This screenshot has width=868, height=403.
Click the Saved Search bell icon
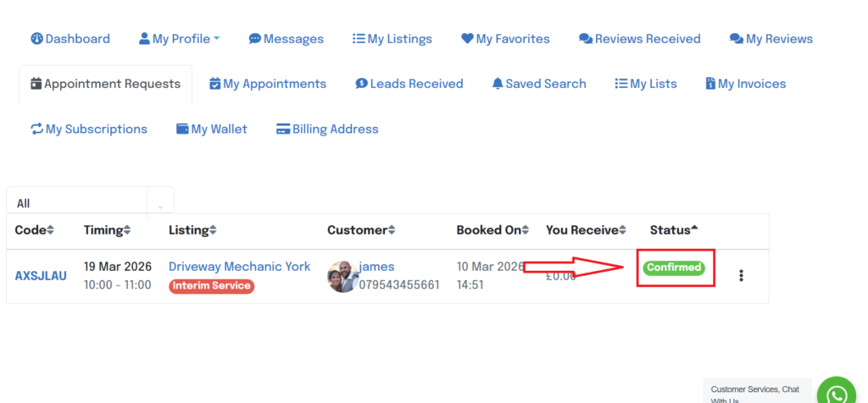point(498,84)
